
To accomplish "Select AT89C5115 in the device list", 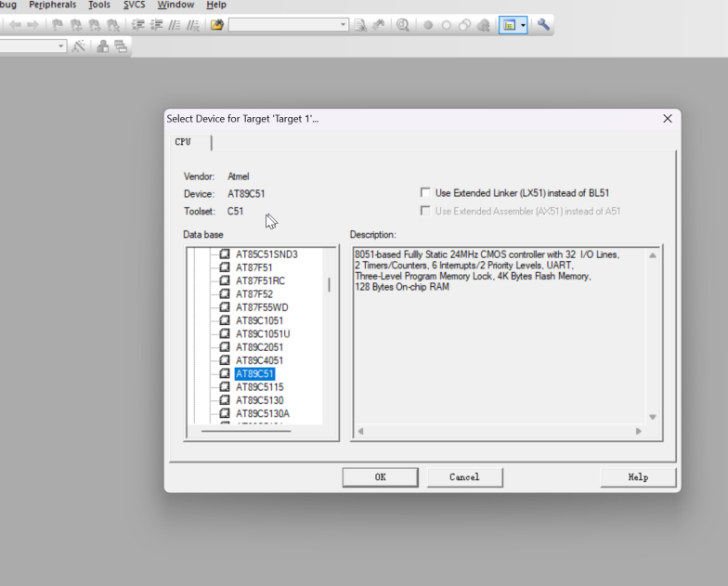I will tap(260, 387).
